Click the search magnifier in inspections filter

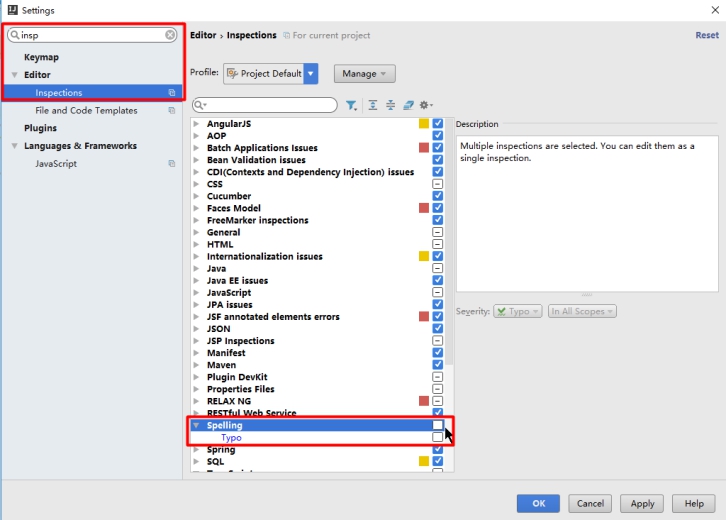coord(200,105)
